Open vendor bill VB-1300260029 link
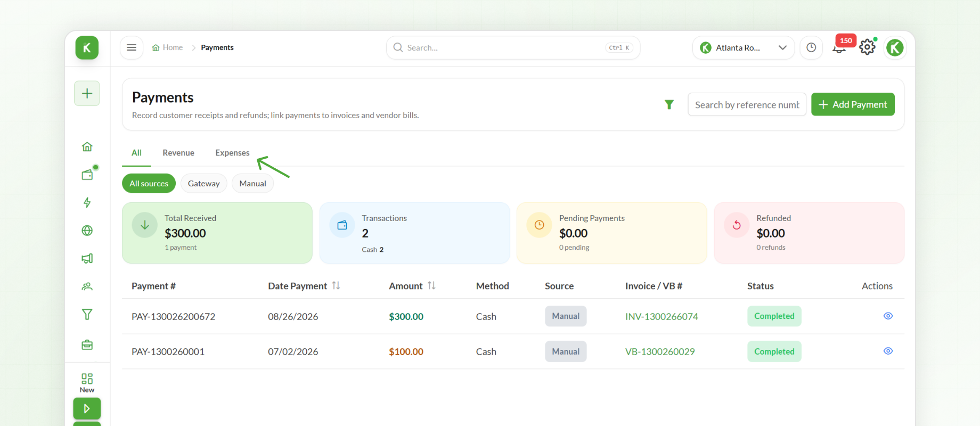Image resolution: width=980 pixels, height=426 pixels. click(660, 352)
